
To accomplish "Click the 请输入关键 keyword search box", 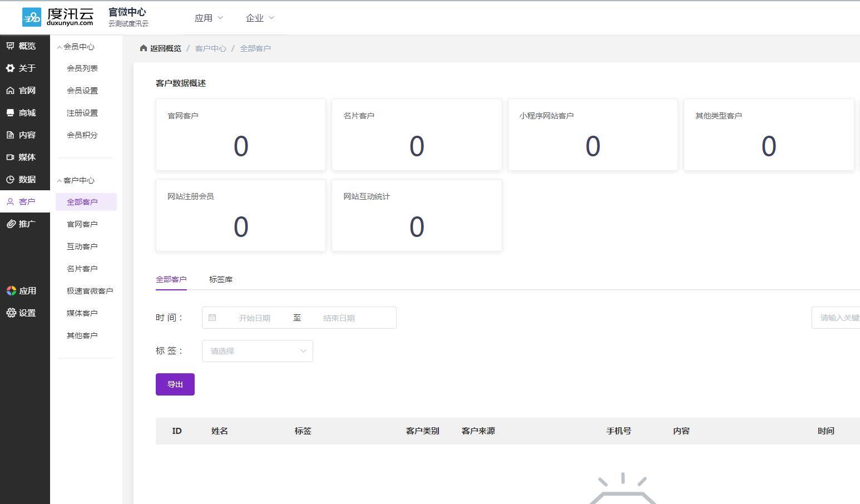I will [836, 318].
